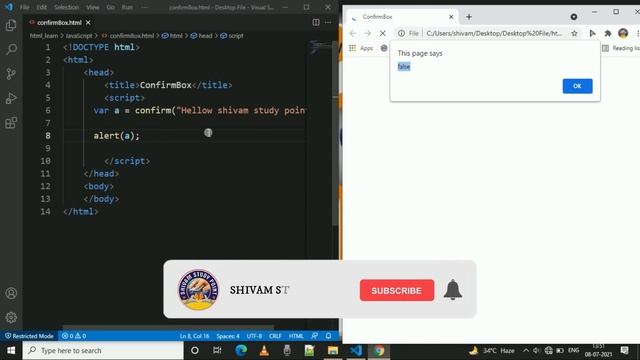
Task: Open the Explorer view in VS Code
Action: (11, 25)
